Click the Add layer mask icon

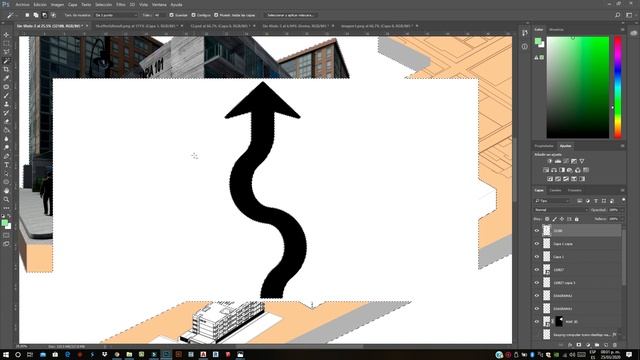(x=578, y=345)
